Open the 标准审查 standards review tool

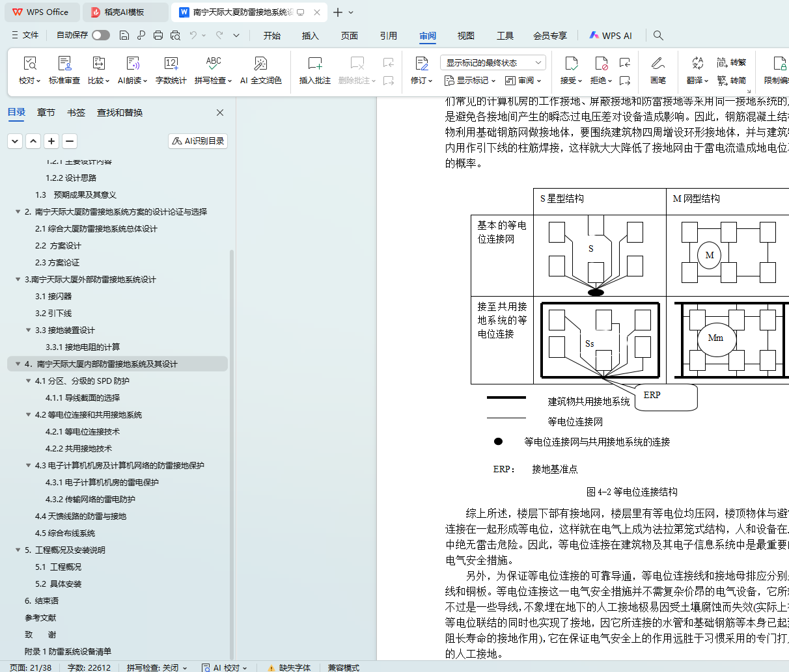(x=64, y=64)
